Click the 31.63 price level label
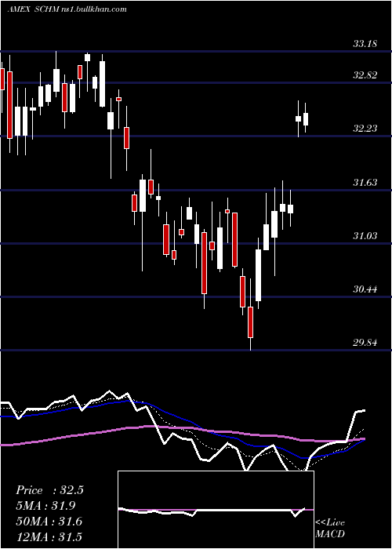392x549 pixels. [365, 183]
